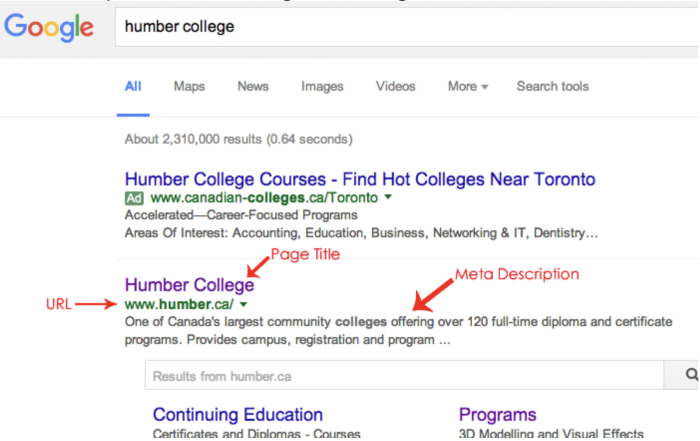Focus the Results from humber.ca search field
The width and height of the screenshot is (700, 441).
click(404, 375)
